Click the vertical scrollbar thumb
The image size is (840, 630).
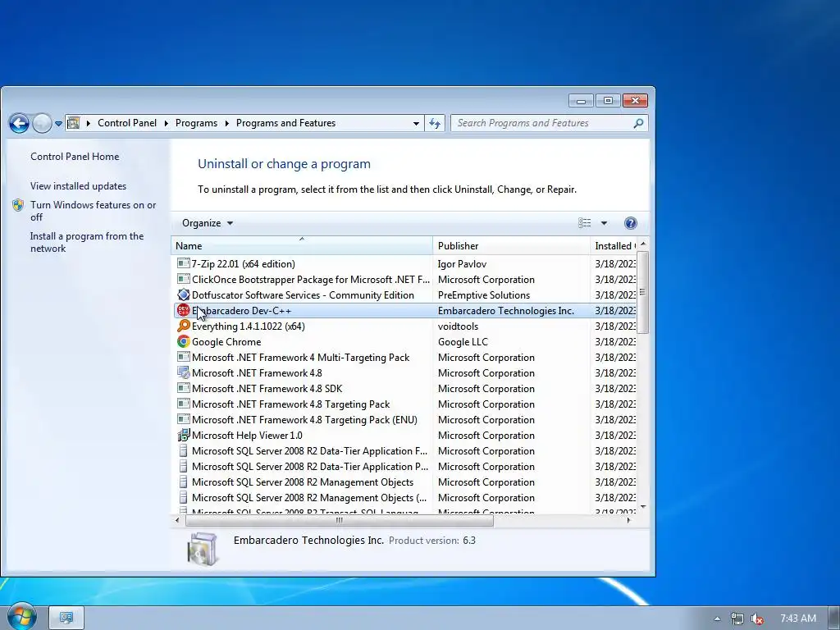(x=643, y=292)
